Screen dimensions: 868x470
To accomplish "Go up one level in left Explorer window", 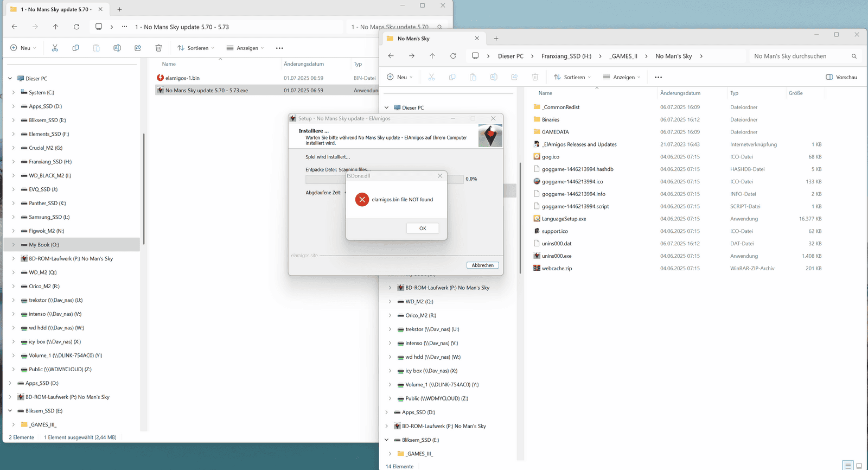I will pos(55,27).
